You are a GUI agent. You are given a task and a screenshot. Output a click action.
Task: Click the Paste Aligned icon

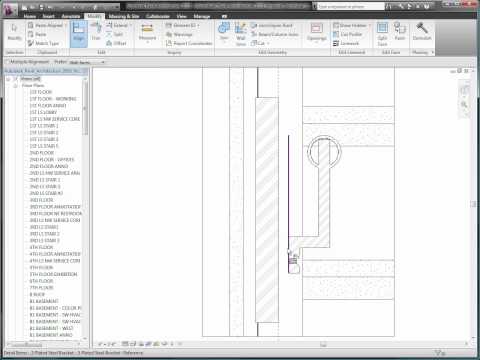(31, 25)
